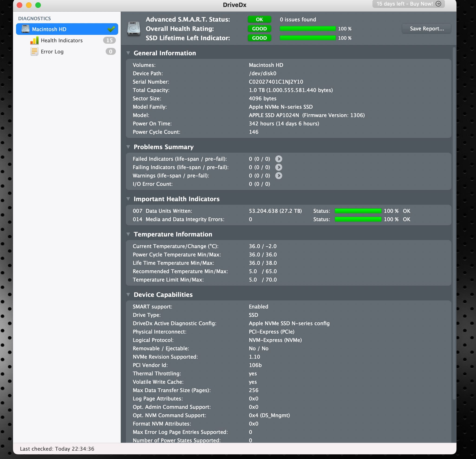Collapse the Device Capabilities section
The height and width of the screenshot is (459, 476).
click(x=128, y=295)
